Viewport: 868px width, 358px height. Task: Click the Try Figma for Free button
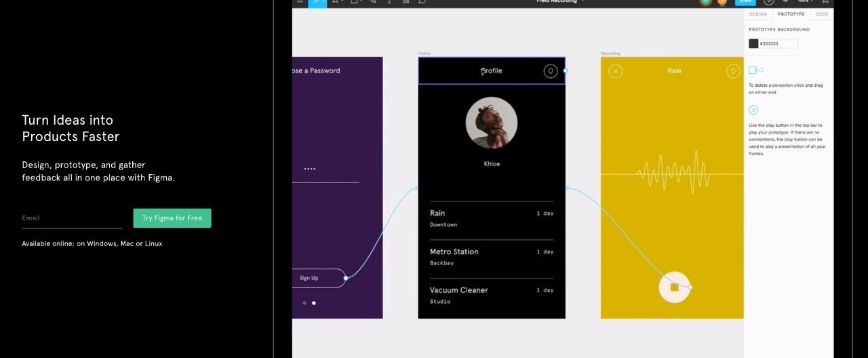click(x=172, y=218)
